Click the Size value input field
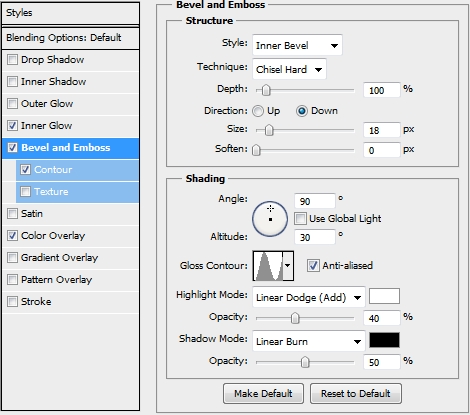 pos(382,130)
